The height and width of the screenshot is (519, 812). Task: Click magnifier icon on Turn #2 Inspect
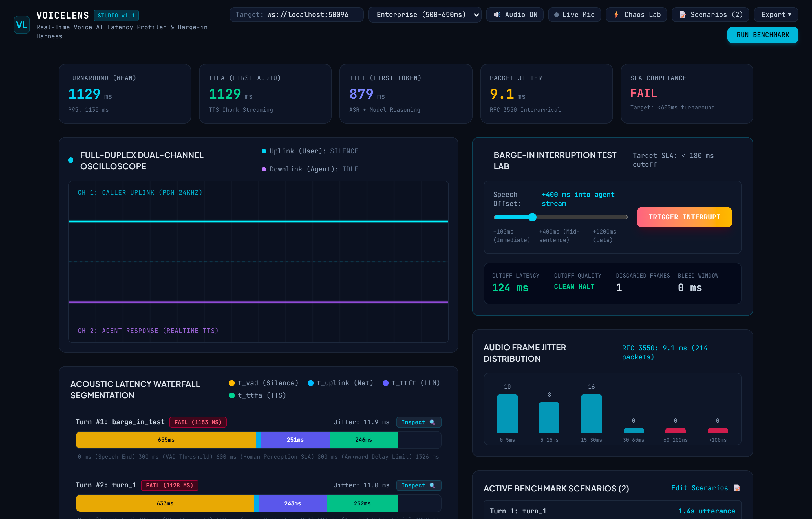pyautogui.click(x=432, y=485)
